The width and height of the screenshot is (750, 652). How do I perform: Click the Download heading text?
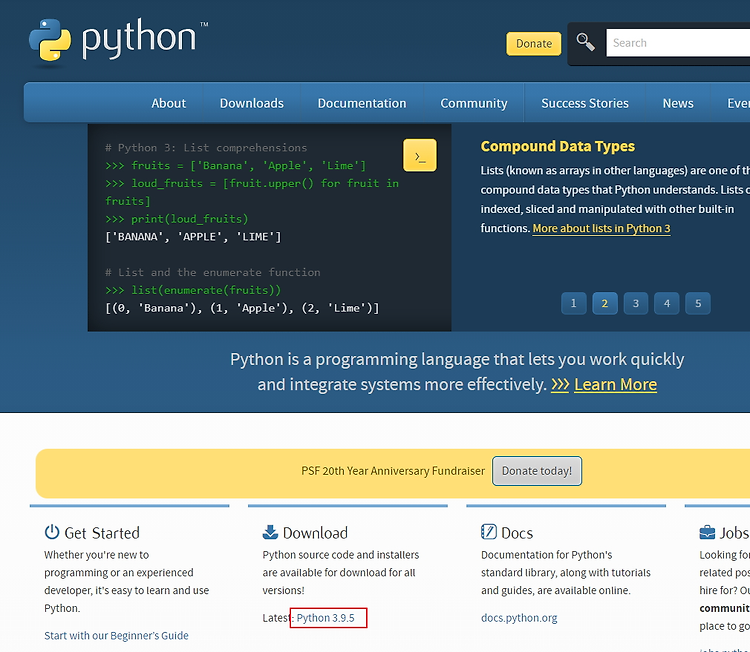coord(315,533)
